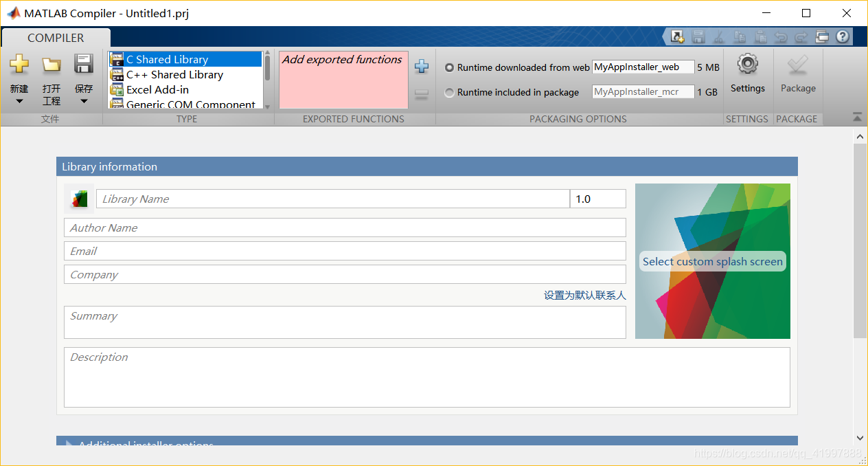This screenshot has height=466, width=868.
Task: Edit the MyAppInstaller_mcr name field
Action: (x=643, y=92)
